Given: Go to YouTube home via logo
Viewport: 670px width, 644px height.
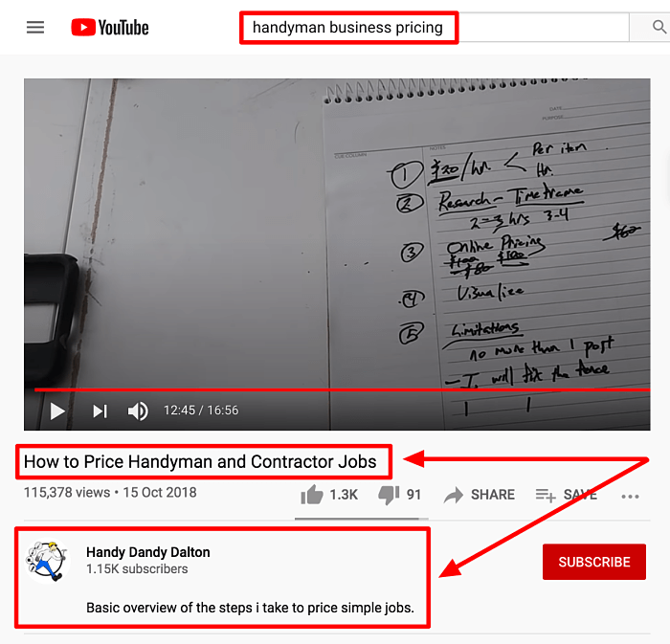Looking at the screenshot, I should pos(110,28).
